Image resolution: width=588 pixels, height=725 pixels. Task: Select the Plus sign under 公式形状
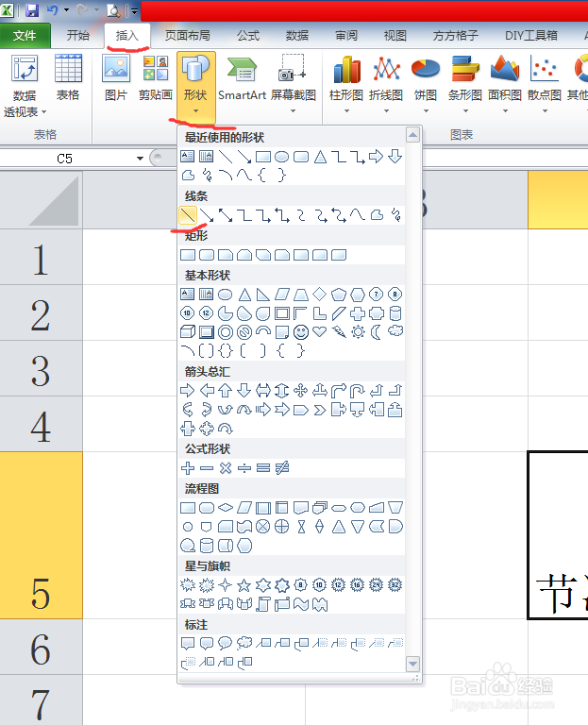point(188,468)
